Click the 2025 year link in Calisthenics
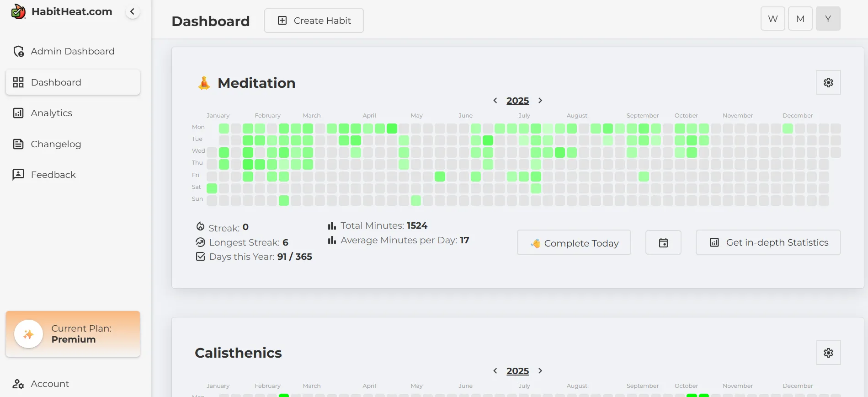Screen dimensions: 868x397 517,371
